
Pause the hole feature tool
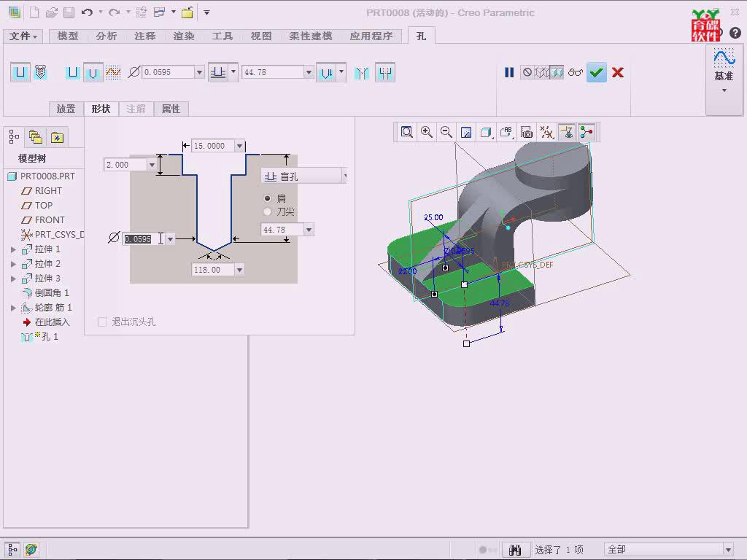point(509,72)
